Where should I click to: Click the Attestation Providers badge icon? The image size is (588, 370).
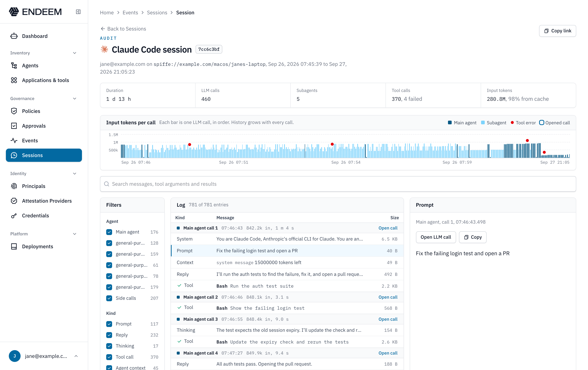(14, 201)
